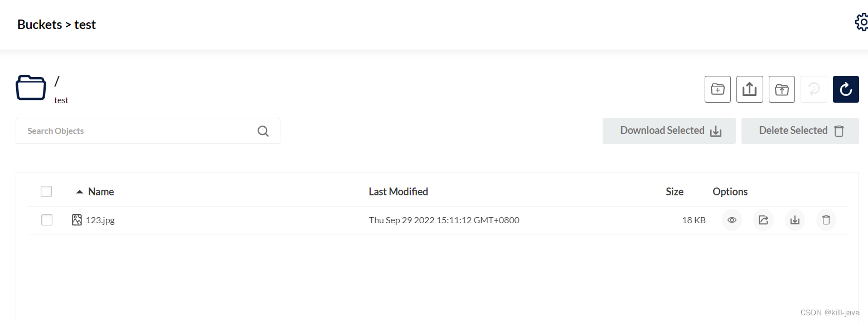This screenshot has height=322, width=868.
Task: Open the 123.jpg file name
Action: 100,220
